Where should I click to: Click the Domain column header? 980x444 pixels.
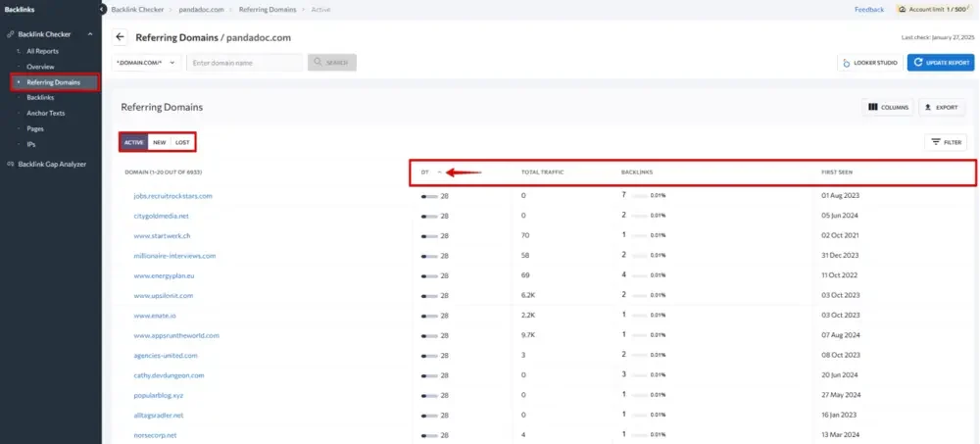pos(163,172)
